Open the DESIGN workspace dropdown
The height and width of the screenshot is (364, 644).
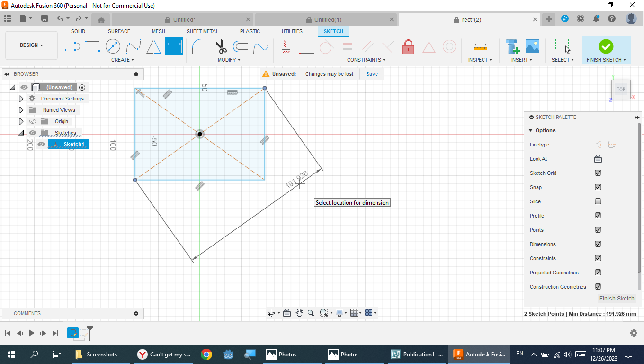32,45
